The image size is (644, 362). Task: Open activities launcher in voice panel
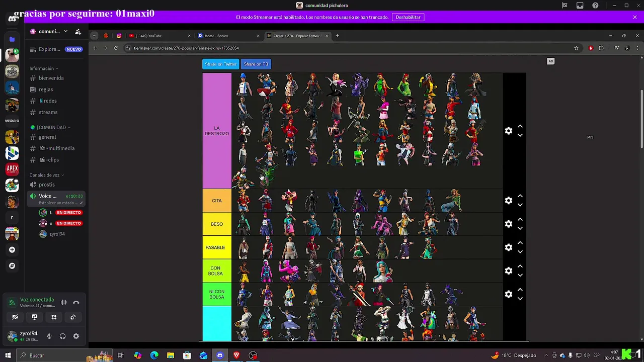click(x=54, y=317)
